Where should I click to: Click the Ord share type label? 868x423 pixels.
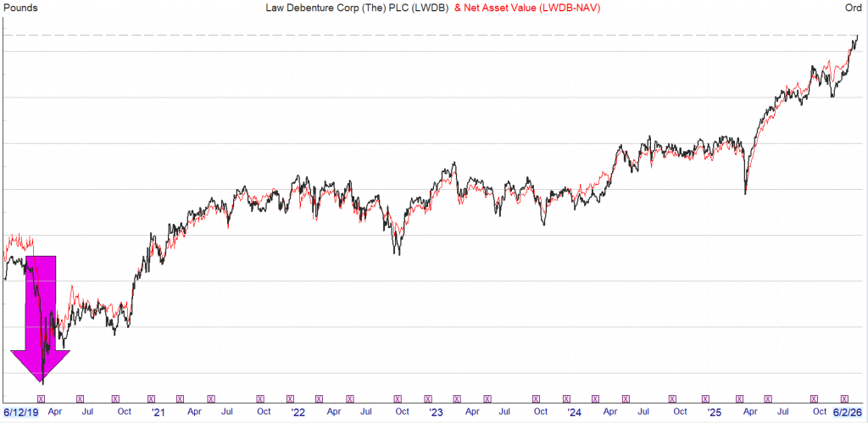click(x=854, y=8)
